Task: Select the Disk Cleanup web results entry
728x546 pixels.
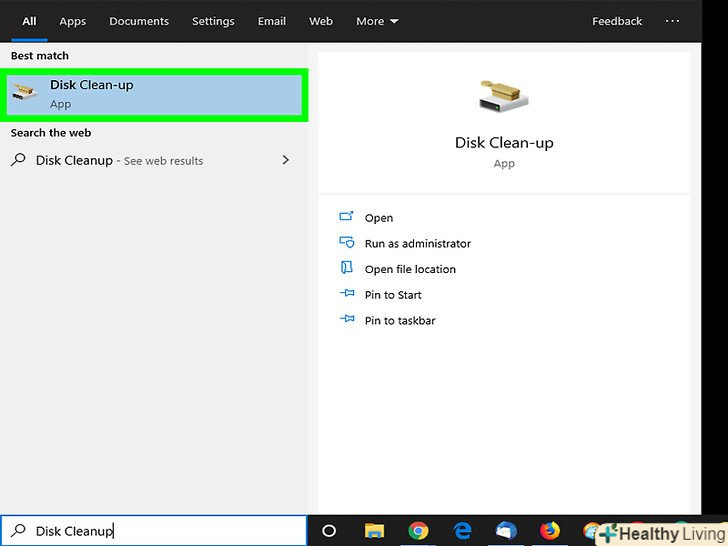Action: pyautogui.click(x=154, y=161)
